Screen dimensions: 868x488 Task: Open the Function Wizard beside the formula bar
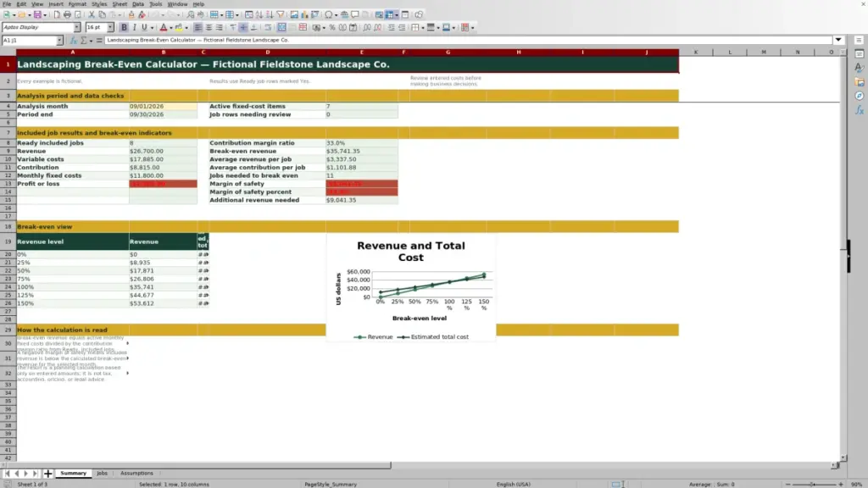tap(73, 41)
